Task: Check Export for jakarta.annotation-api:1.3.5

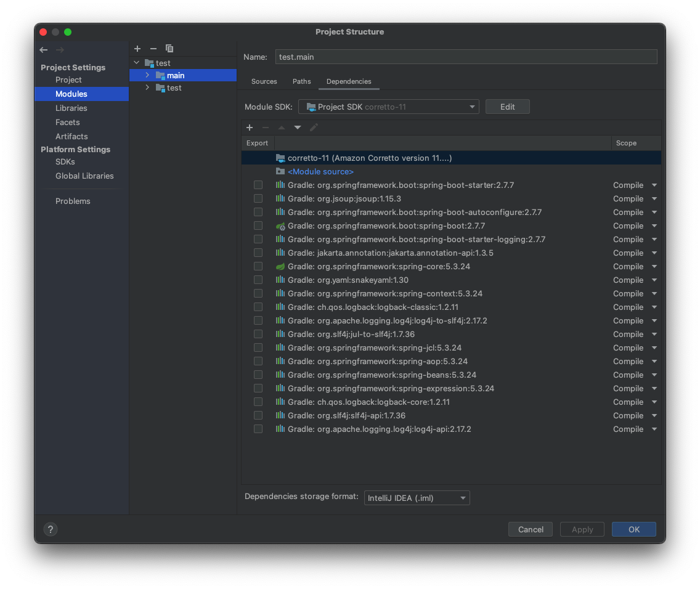Action: 258,253
